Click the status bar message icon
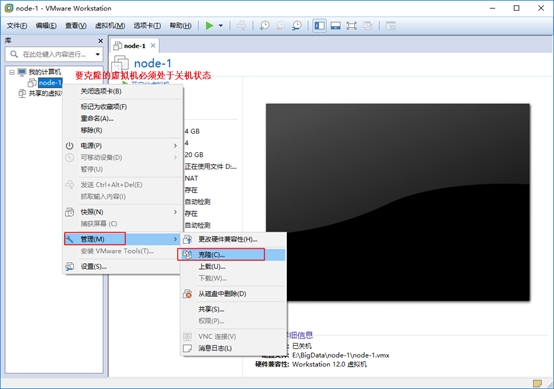Viewport: 554px width, 389px height. point(537,383)
